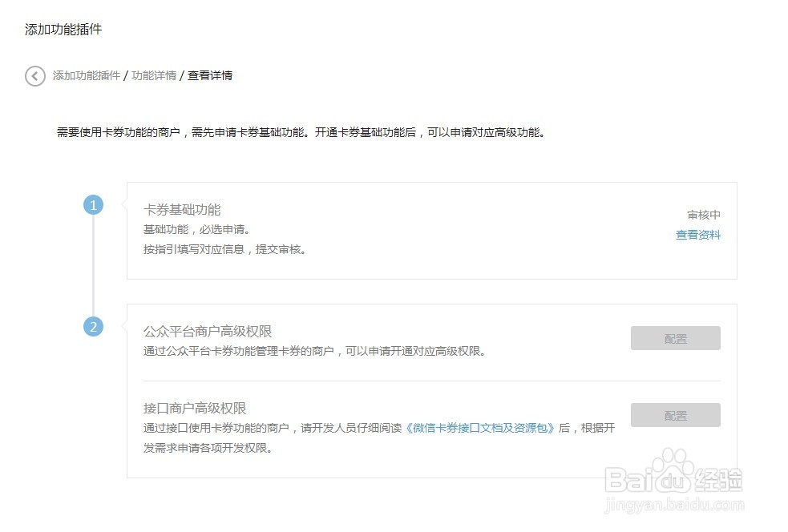Click the left chevron inside the back button
Screen dimensions: 788x532
[x=34, y=76]
